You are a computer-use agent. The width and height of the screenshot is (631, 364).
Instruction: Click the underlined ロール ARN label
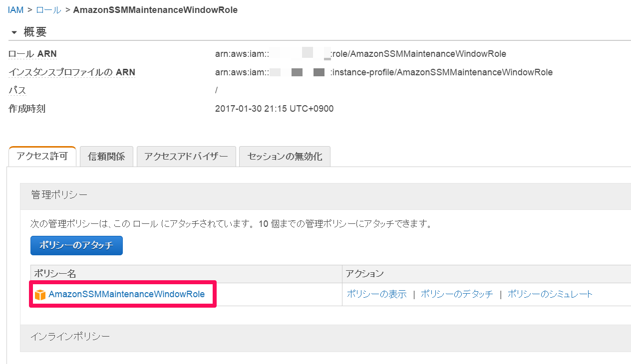[32, 53]
